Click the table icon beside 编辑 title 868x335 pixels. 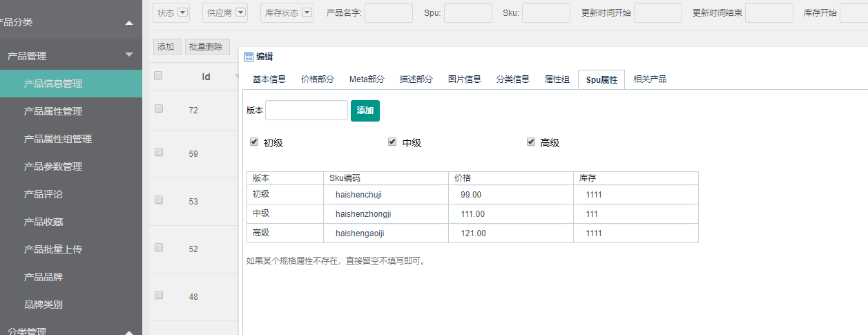tap(249, 57)
